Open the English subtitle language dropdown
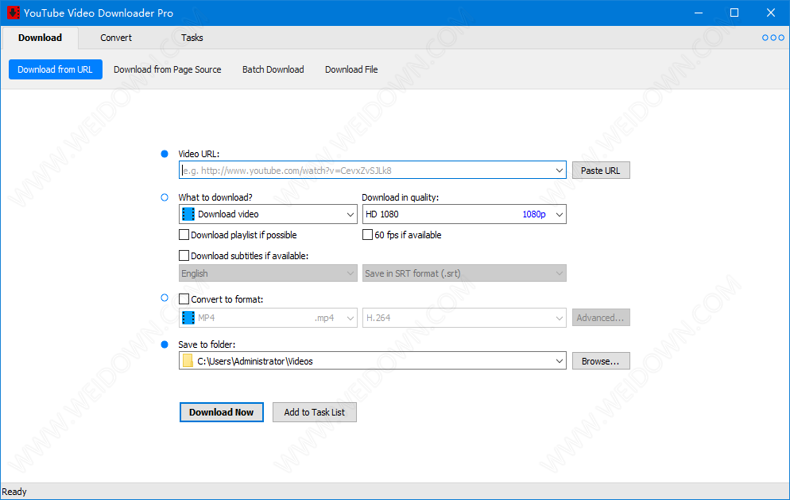Screen dimensions: 790x500 pyautogui.click(x=268, y=273)
